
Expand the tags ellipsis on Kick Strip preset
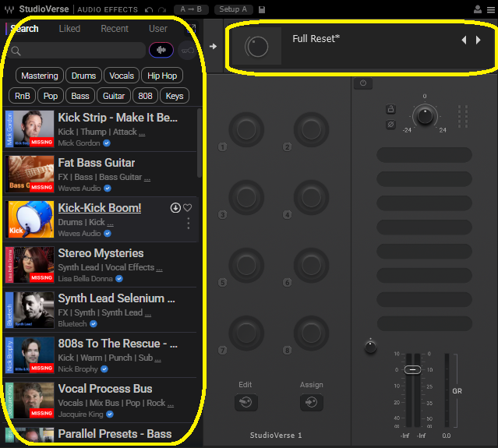(x=142, y=134)
